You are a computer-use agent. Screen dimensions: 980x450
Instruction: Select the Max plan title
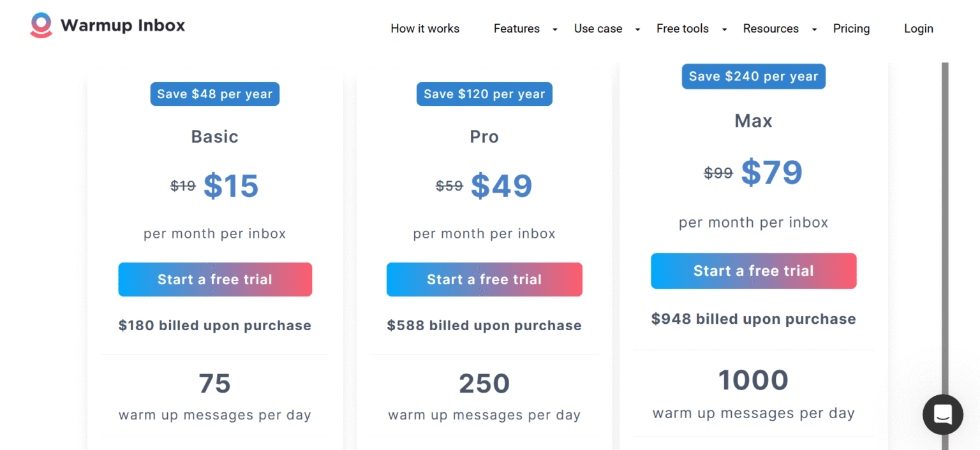pyautogui.click(x=754, y=120)
